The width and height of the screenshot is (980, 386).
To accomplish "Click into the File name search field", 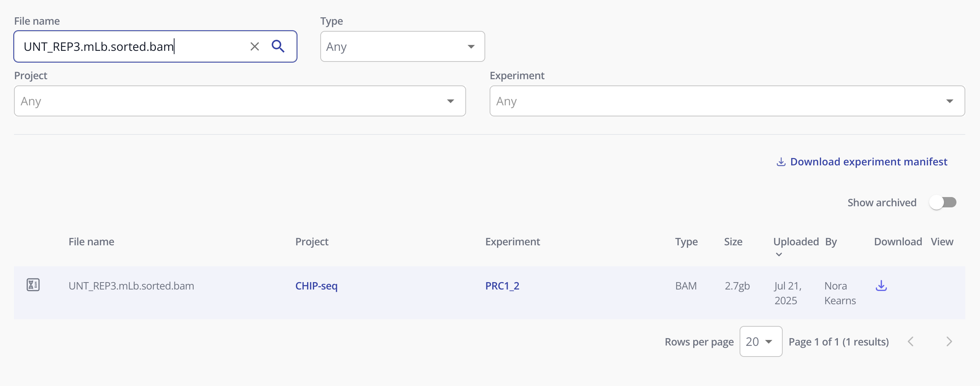I will point(129,46).
